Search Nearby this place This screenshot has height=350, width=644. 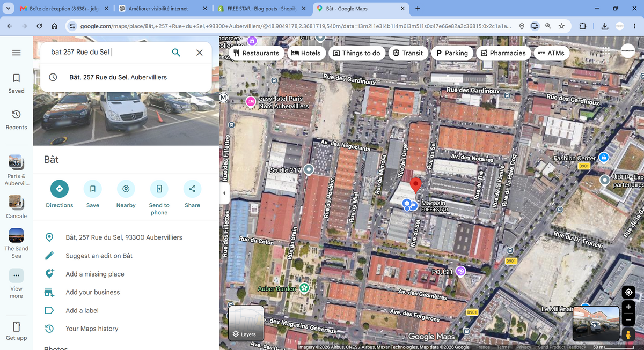tap(126, 194)
